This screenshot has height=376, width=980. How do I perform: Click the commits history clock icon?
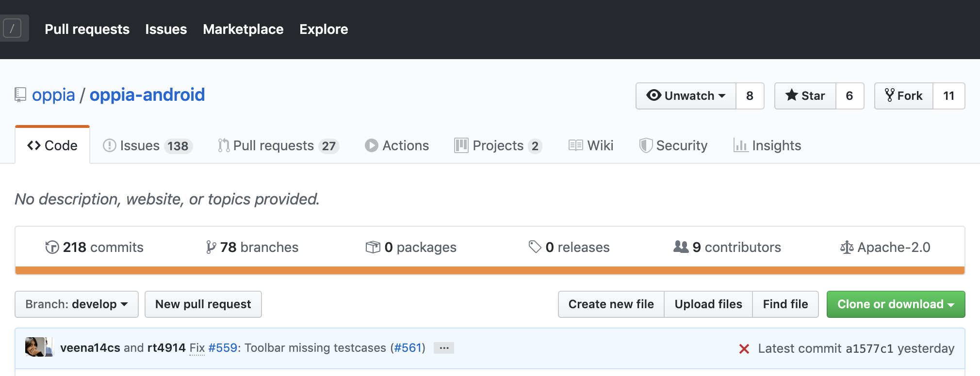click(52, 247)
